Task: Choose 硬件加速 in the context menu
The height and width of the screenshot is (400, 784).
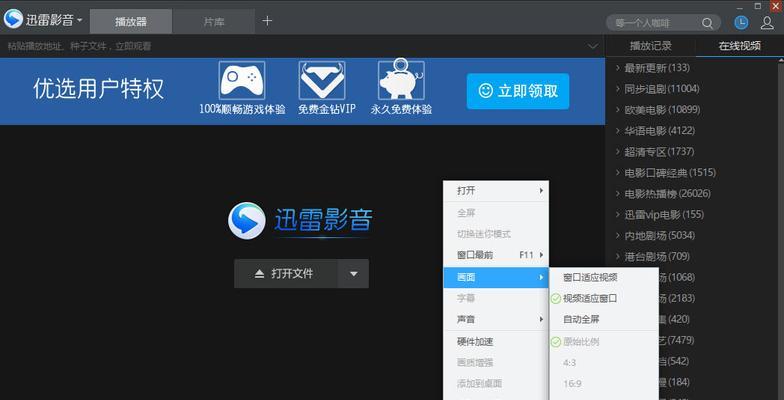Action: [496, 342]
